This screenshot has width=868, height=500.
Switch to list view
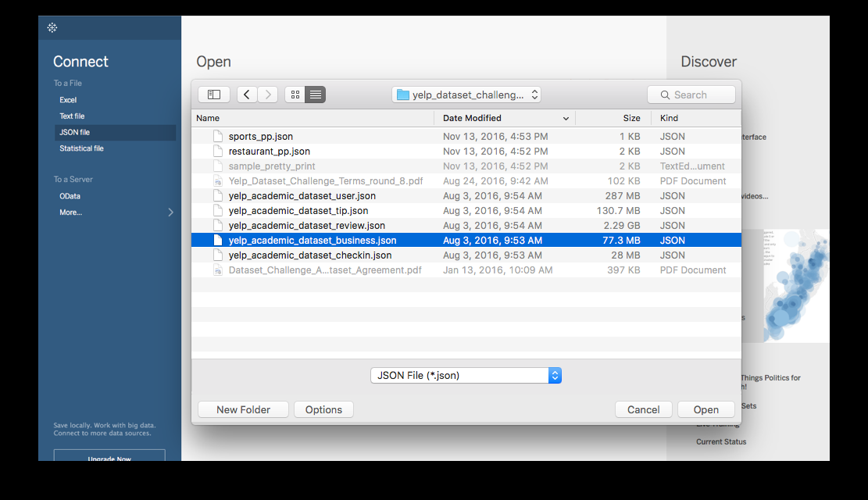316,95
